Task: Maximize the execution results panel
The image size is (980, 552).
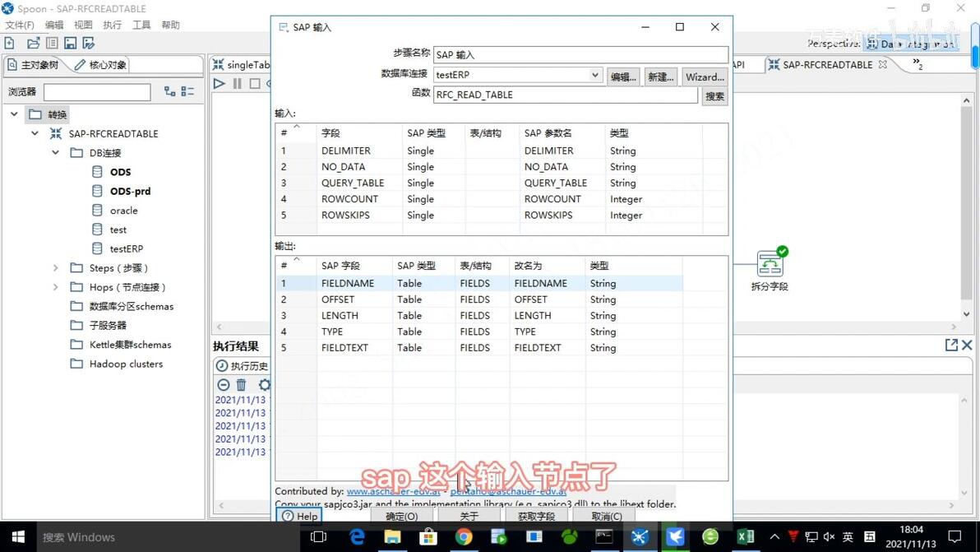Action: (951, 345)
